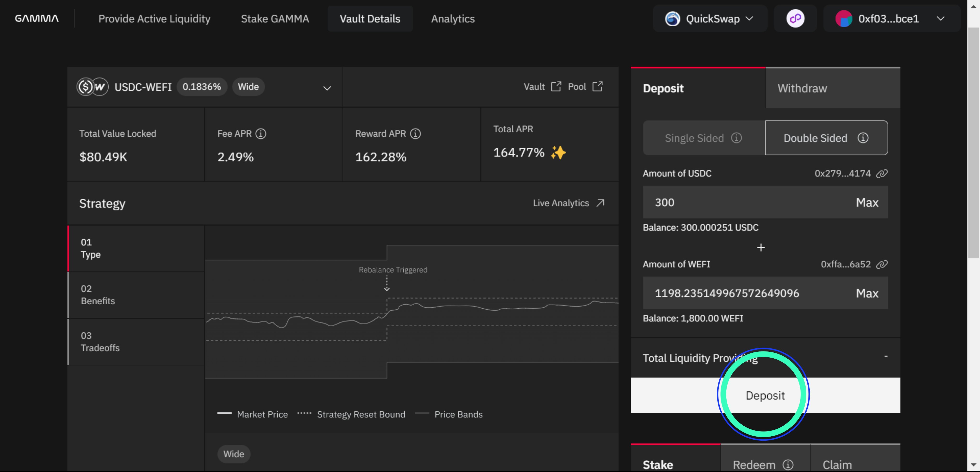Image resolution: width=980 pixels, height=472 pixels.
Task: Click the WEFI address link icon
Action: 881,264
